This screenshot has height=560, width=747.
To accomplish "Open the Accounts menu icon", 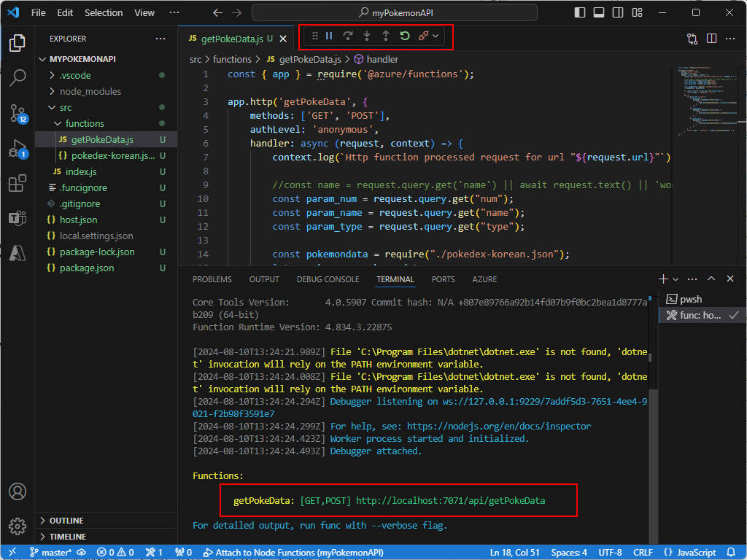I will click(x=18, y=491).
